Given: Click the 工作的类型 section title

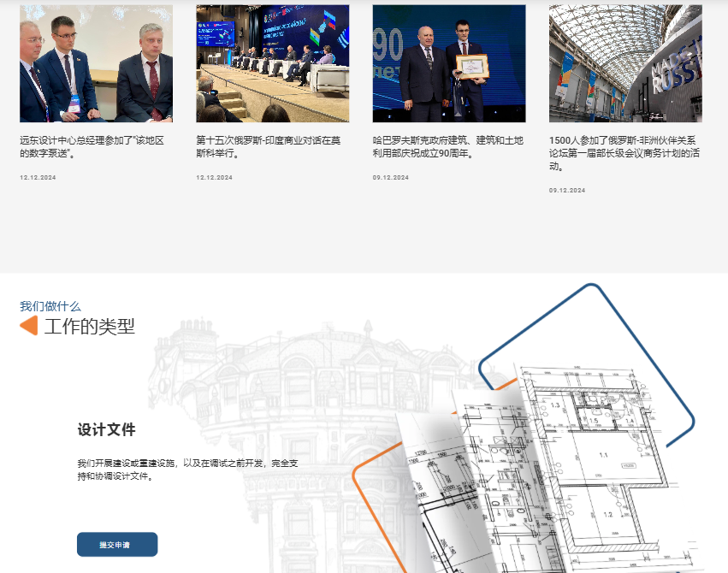Looking at the screenshot, I should (90, 327).
